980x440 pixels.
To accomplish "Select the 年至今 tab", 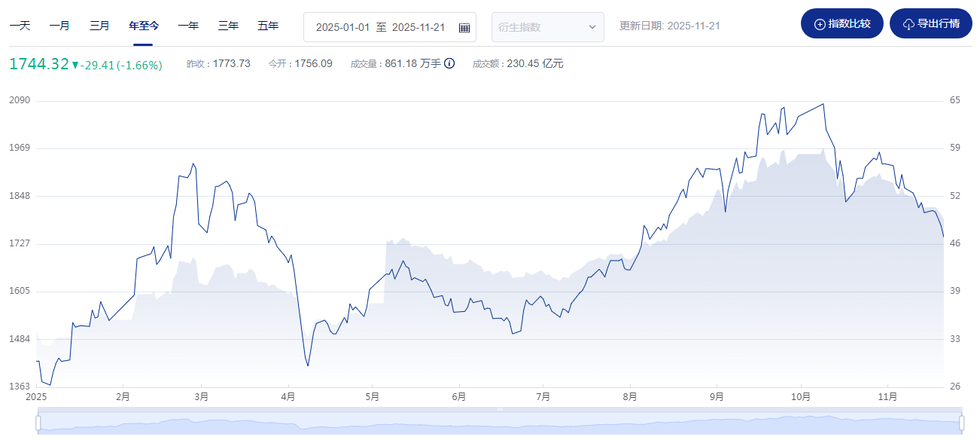I will pos(144,26).
